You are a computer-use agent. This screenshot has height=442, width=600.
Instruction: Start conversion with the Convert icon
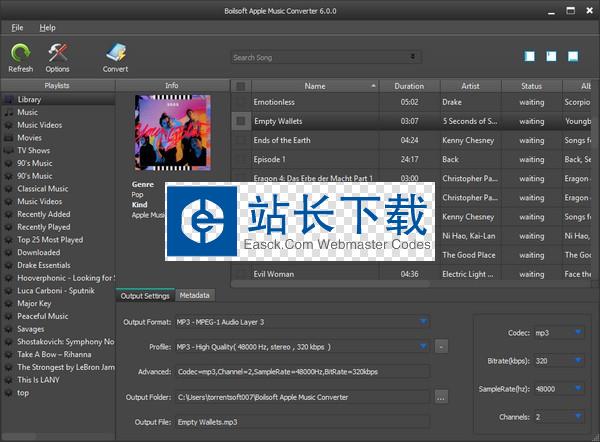[116, 53]
